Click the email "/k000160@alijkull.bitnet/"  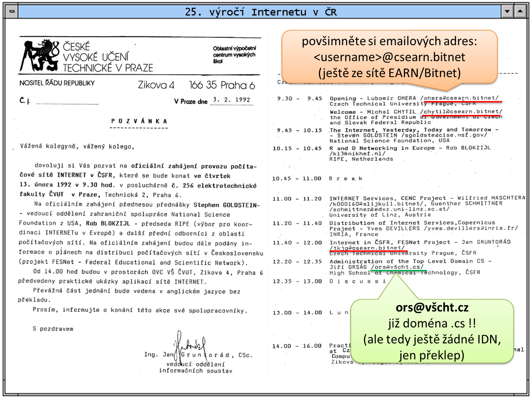(x=377, y=204)
